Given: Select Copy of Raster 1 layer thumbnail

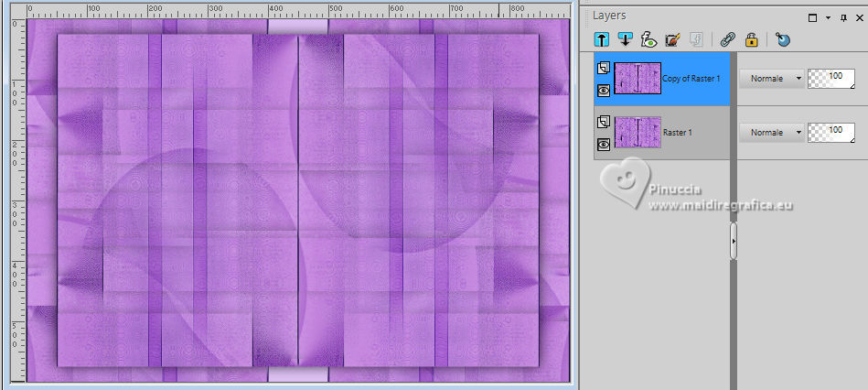Looking at the screenshot, I should pos(638,78).
